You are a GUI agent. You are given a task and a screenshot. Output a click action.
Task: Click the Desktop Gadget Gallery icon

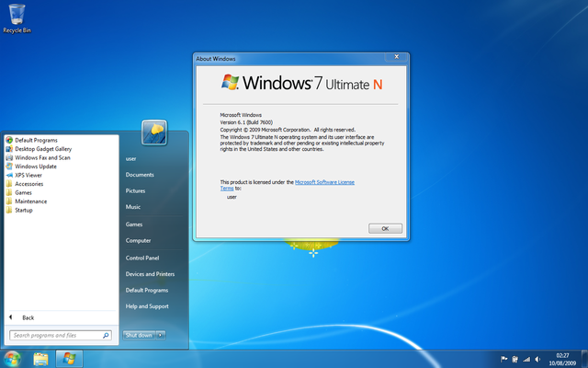pos(9,149)
